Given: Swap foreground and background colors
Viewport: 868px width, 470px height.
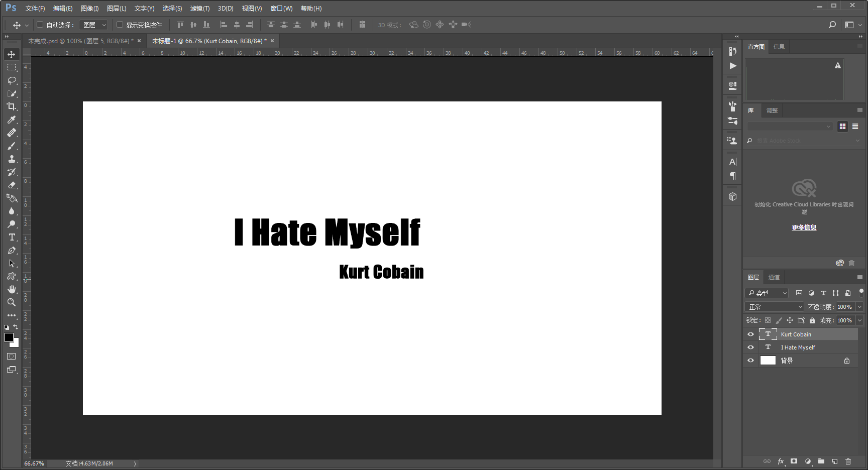Looking at the screenshot, I should (16, 327).
